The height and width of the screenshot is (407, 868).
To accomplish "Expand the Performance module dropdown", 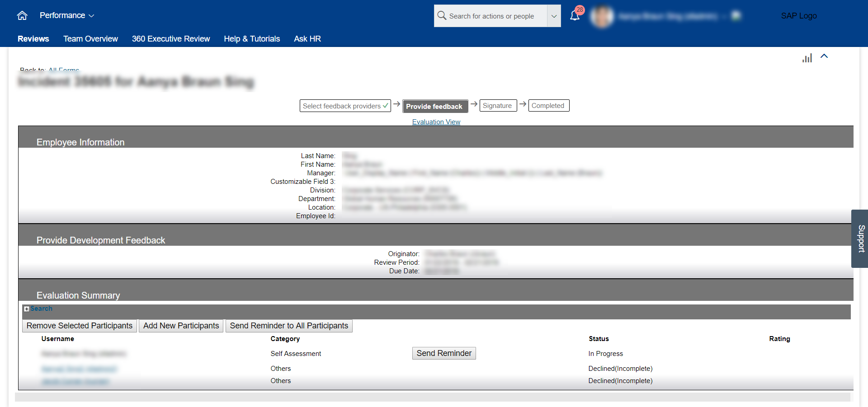I will tap(67, 15).
